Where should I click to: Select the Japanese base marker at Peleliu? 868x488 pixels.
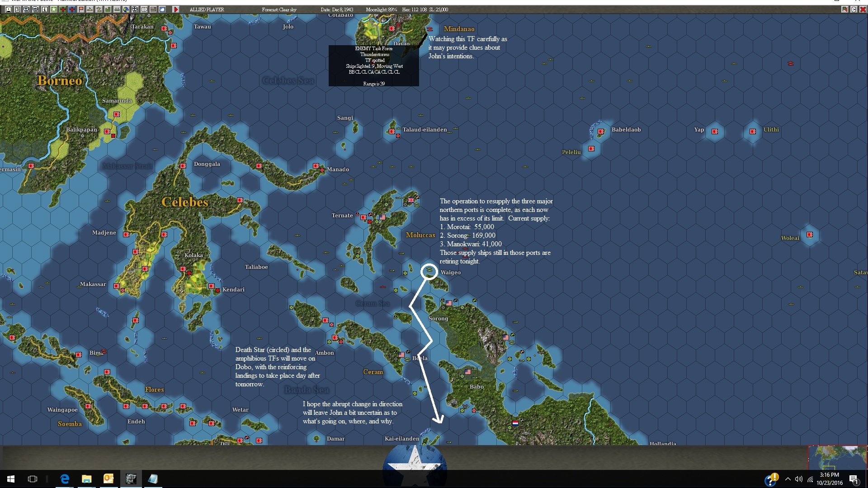point(591,149)
